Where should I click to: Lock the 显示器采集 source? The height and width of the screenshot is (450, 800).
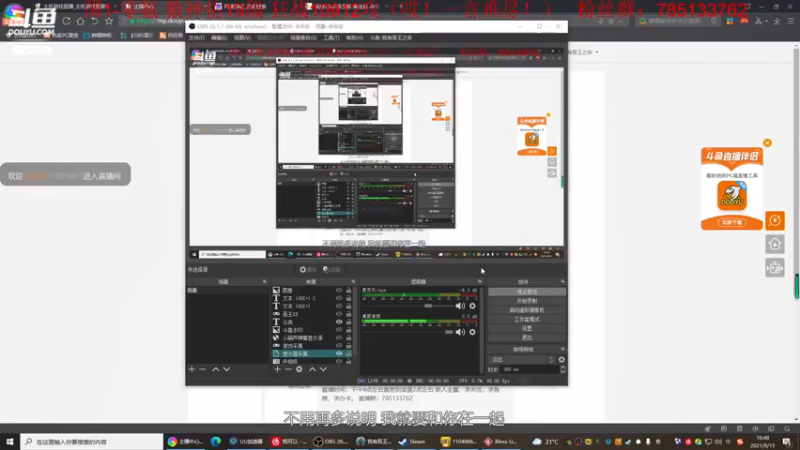pyautogui.click(x=348, y=354)
